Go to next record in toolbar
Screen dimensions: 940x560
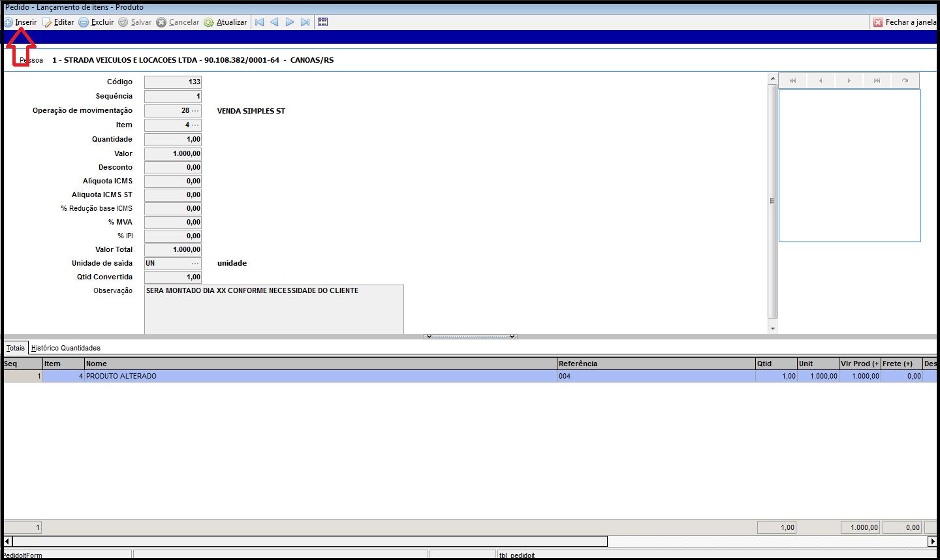290,22
